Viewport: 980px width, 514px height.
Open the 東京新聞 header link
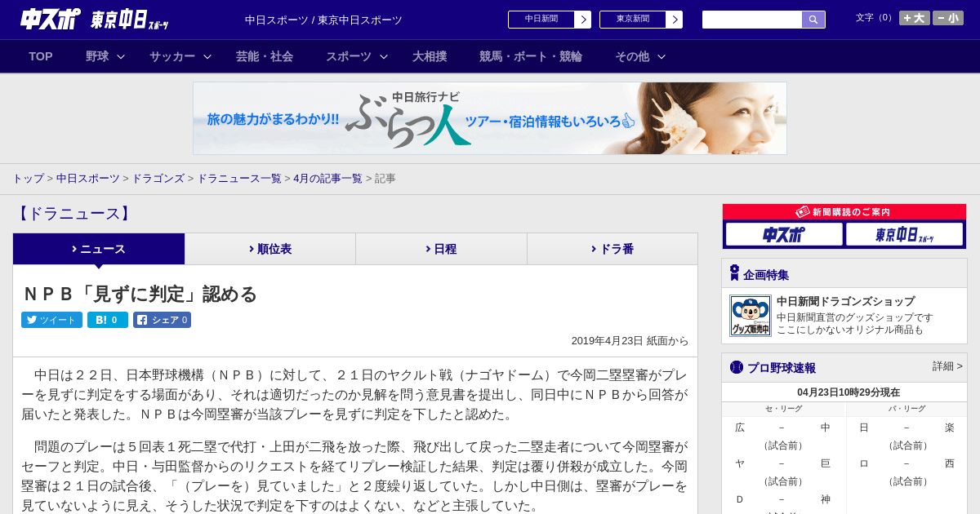click(x=633, y=20)
